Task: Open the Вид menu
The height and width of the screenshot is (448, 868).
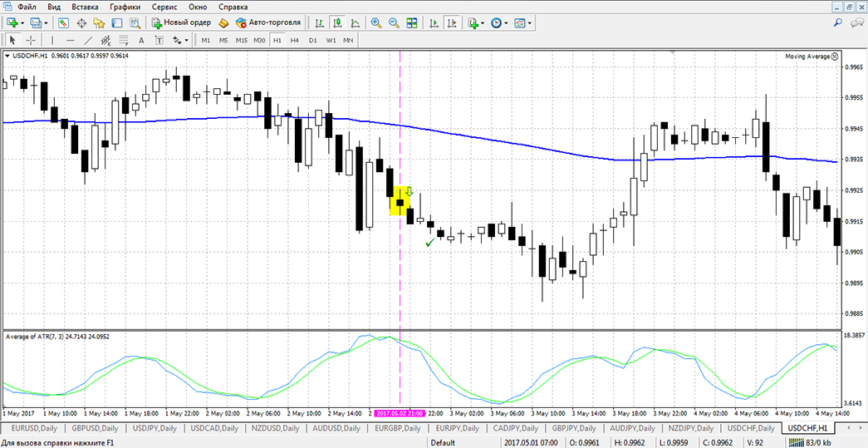Action: coord(54,7)
